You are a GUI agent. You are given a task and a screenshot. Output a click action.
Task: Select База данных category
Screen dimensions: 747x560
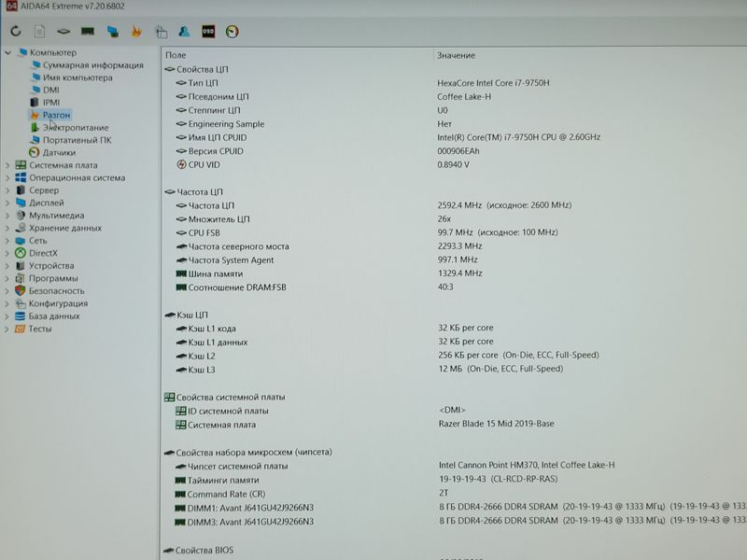coord(54,315)
